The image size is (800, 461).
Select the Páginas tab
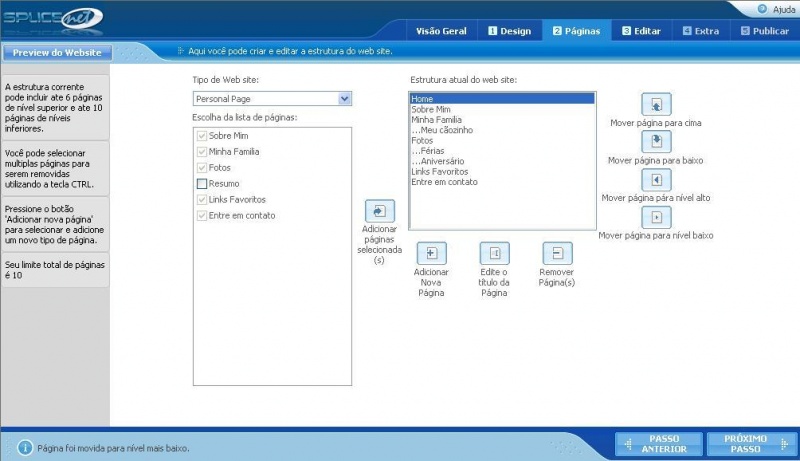[577, 31]
